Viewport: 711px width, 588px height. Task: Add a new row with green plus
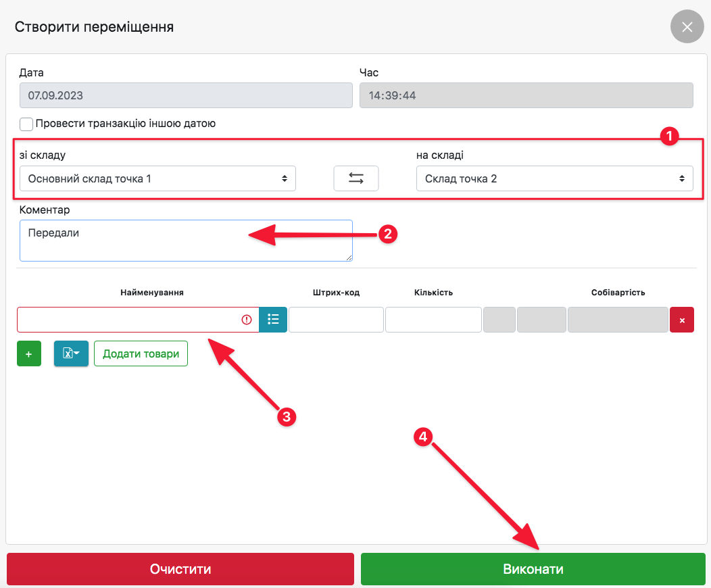click(28, 353)
